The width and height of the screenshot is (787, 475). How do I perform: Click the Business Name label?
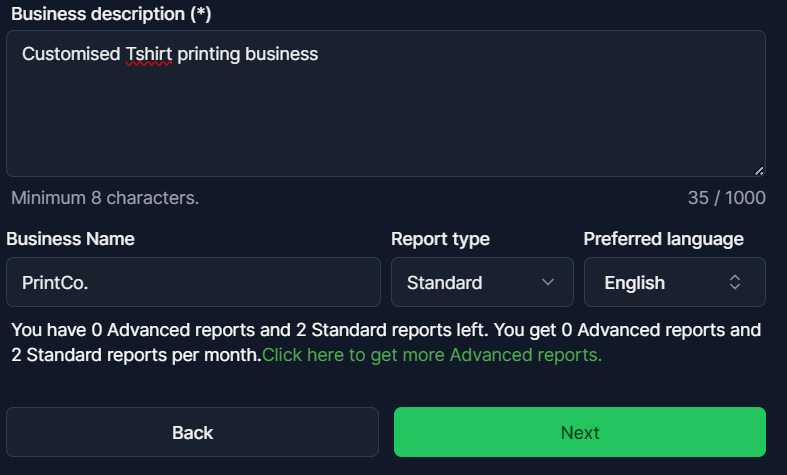coord(70,239)
